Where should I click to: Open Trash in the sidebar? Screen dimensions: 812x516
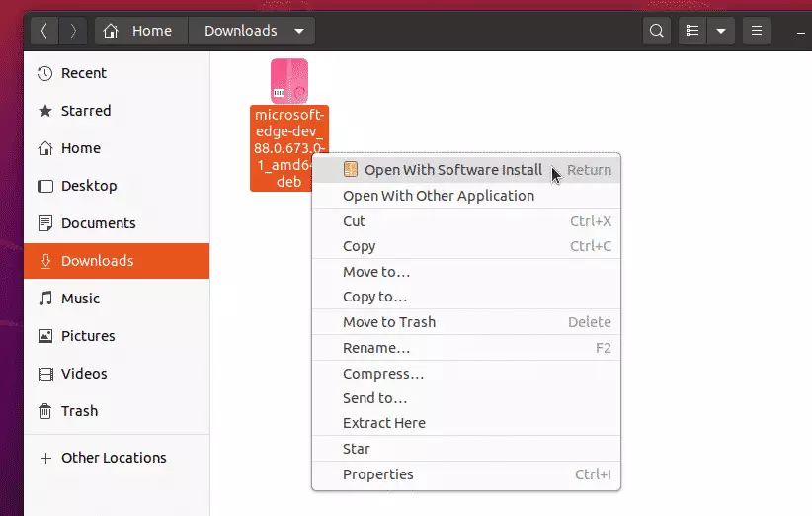[117, 411]
